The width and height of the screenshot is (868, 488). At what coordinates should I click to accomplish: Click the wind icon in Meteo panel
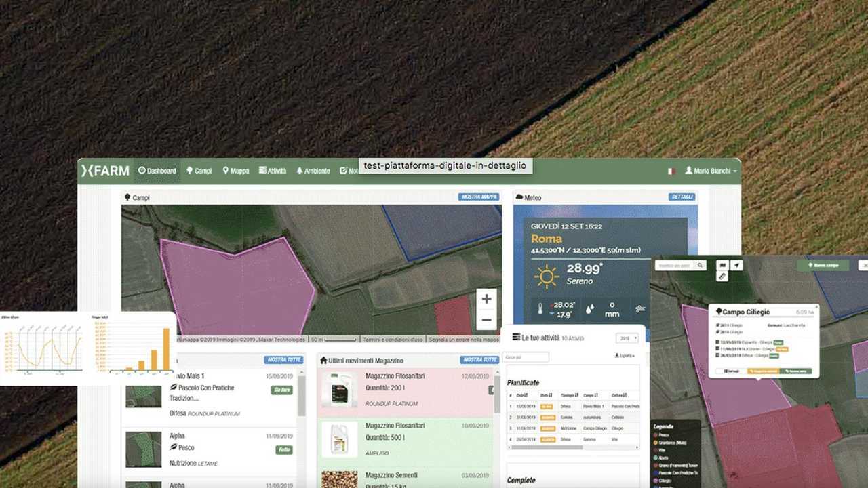[641, 308]
